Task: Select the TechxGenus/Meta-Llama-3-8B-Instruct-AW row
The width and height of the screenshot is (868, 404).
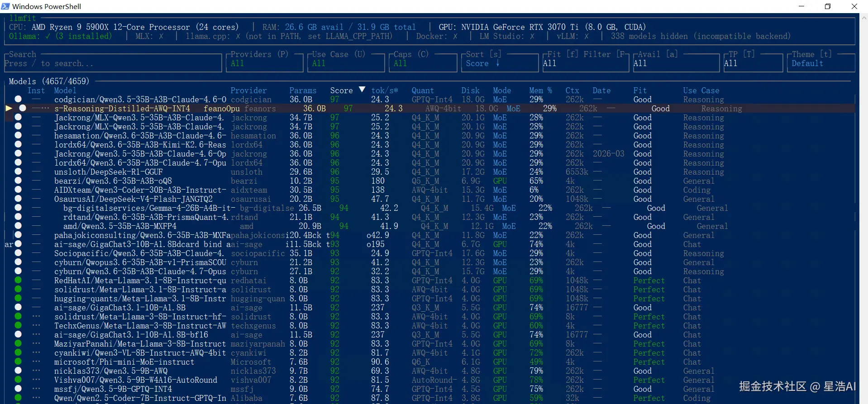Action: [x=430, y=326]
